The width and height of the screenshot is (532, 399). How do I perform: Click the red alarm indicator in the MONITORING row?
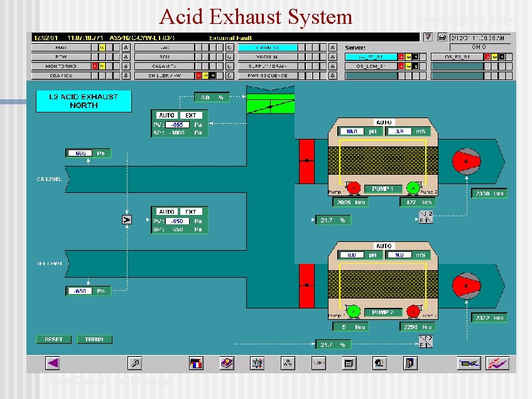point(95,66)
